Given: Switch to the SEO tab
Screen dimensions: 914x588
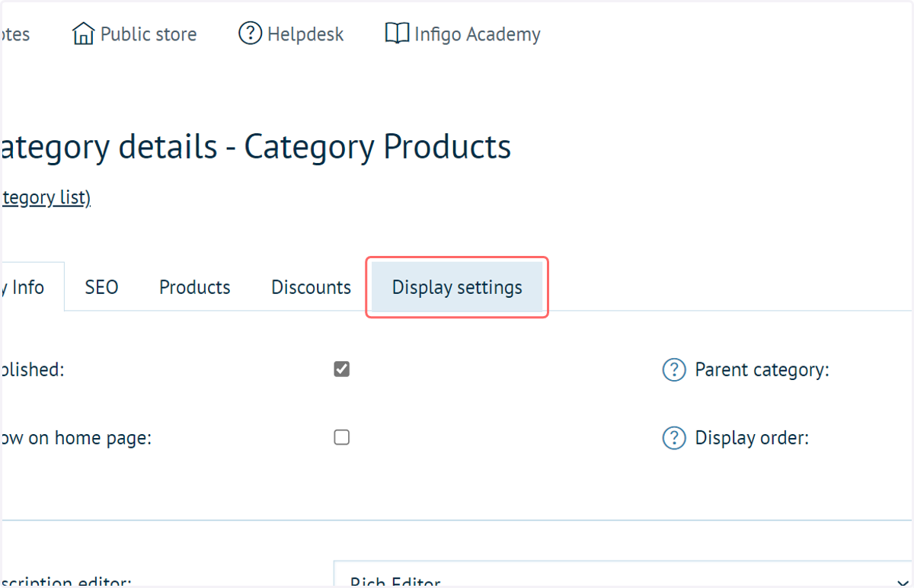Looking at the screenshot, I should pyautogui.click(x=101, y=287).
